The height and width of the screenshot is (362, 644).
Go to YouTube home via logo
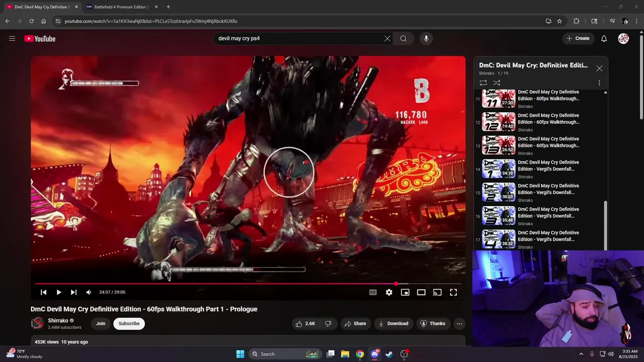click(x=40, y=39)
